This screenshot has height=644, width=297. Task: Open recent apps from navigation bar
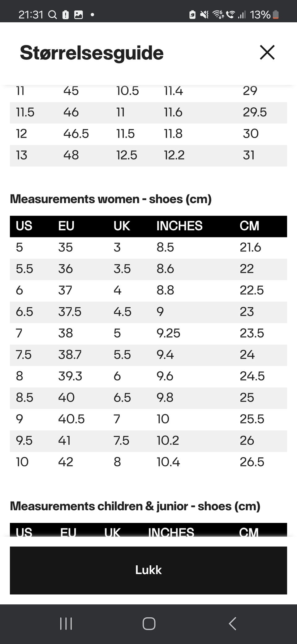(66, 624)
